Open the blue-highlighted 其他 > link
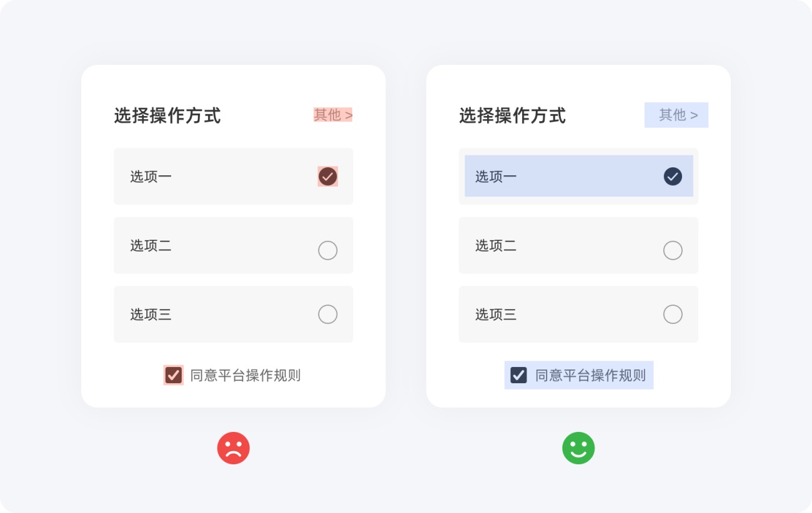The height and width of the screenshot is (513, 812). (x=678, y=115)
